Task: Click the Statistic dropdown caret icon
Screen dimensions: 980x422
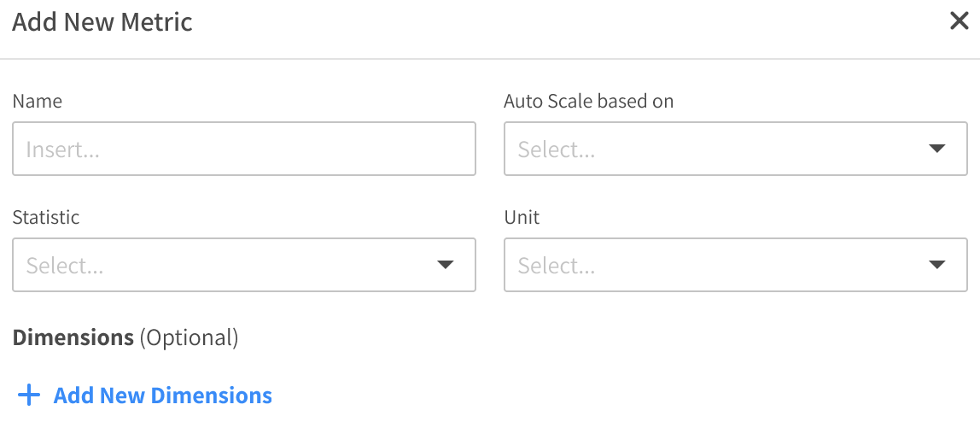Action: (445, 266)
